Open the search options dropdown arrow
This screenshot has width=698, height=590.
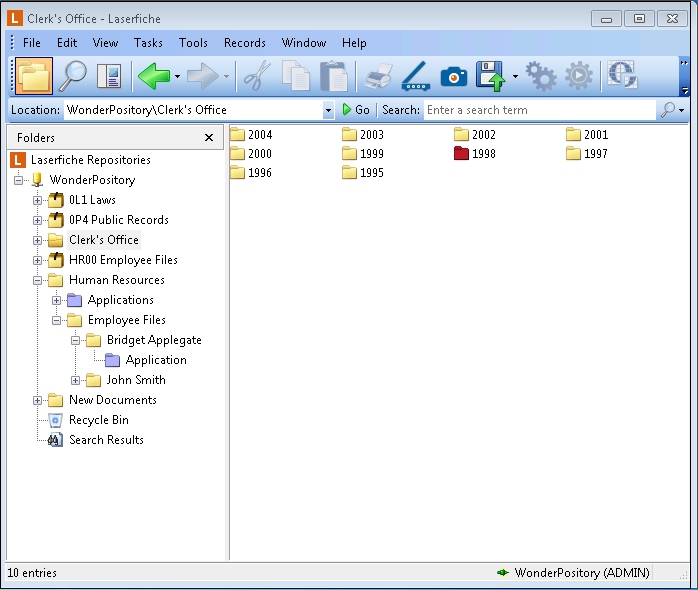[682, 110]
